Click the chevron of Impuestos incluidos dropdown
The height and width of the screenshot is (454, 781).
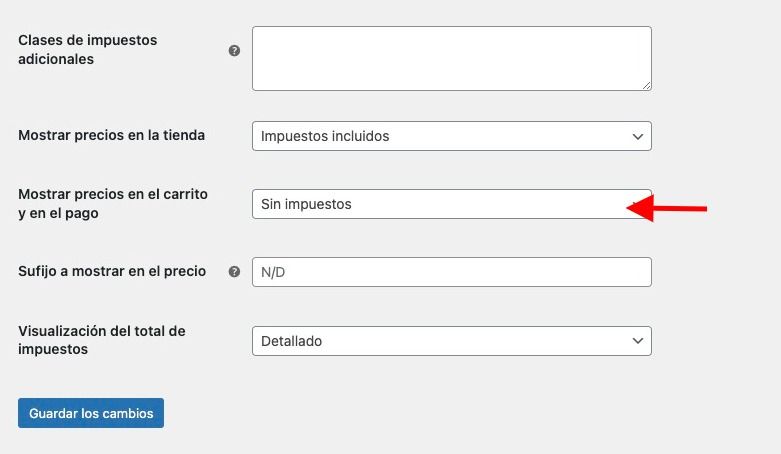[x=638, y=136]
